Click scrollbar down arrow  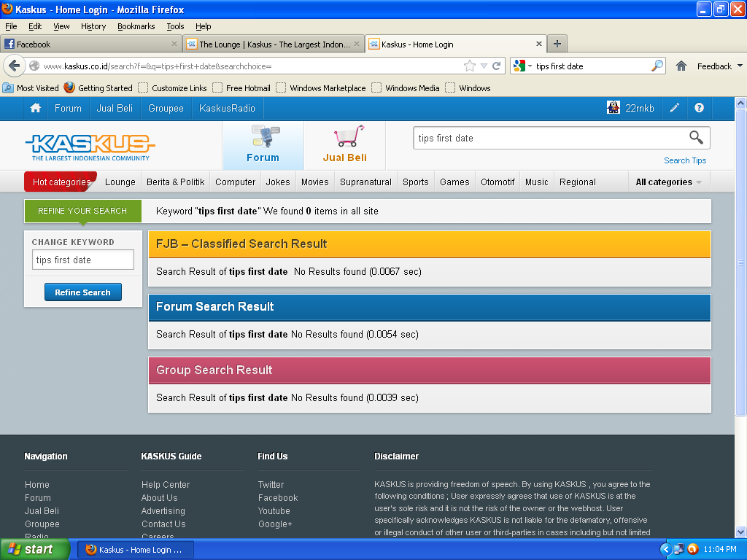point(740,532)
